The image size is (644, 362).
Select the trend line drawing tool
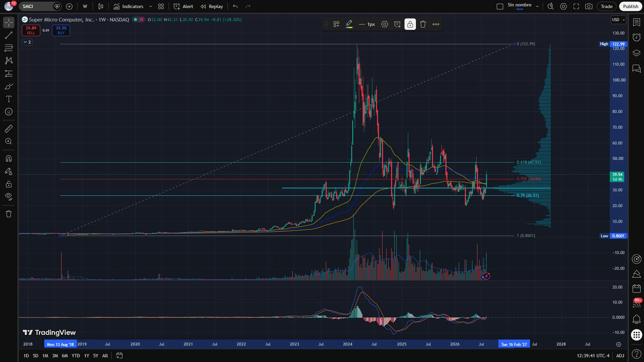coord(9,35)
